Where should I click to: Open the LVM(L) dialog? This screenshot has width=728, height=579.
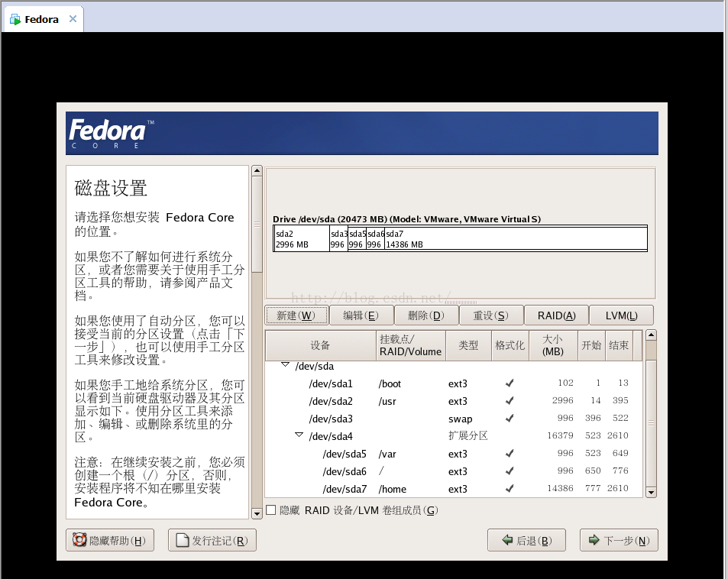pyautogui.click(x=621, y=315)
